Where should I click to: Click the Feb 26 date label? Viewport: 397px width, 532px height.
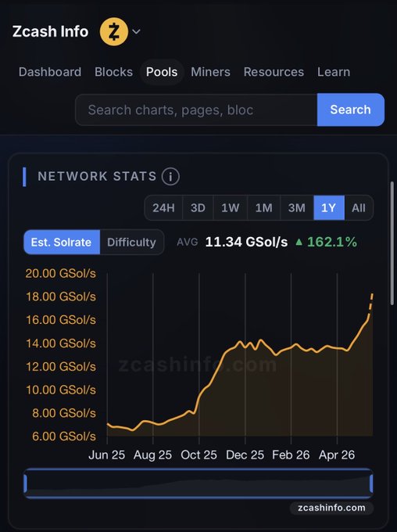291,455
